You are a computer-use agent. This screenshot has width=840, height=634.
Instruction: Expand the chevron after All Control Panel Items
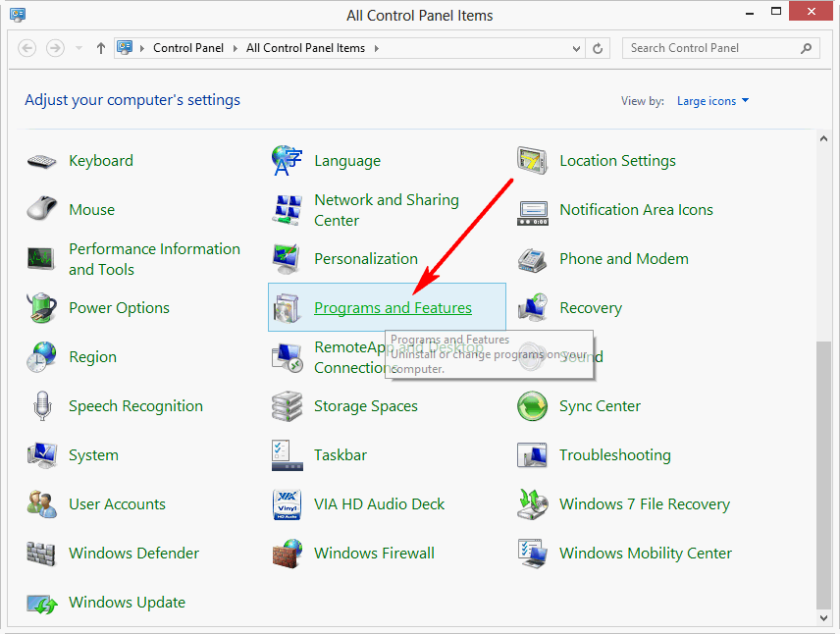376,48
